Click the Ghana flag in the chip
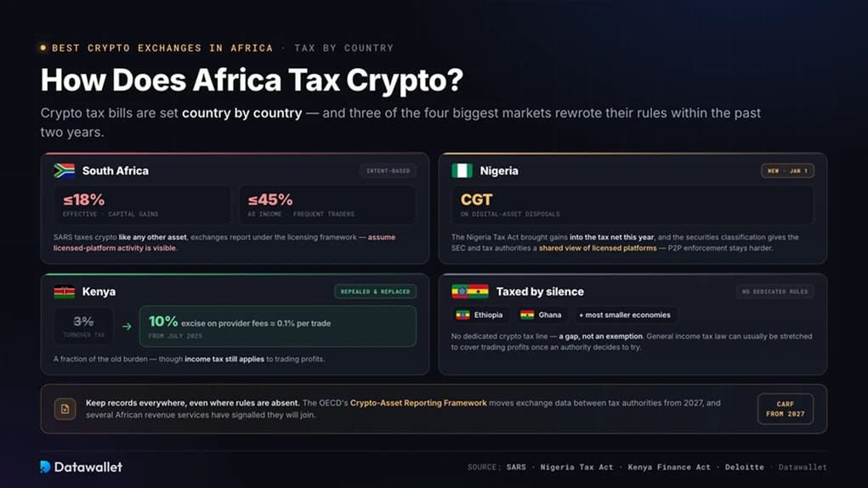This screenshot has width=868, height=488. 527,315
